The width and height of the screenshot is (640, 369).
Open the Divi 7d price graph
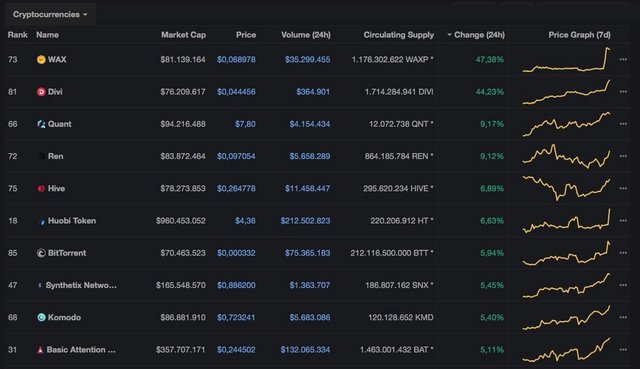pyautogui.click(x=567, y=92)
